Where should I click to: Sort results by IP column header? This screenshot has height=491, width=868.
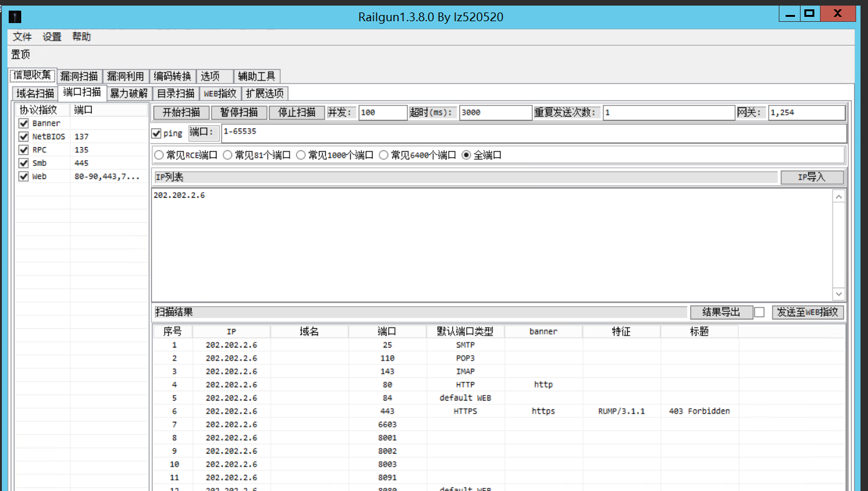pos(232,331)
